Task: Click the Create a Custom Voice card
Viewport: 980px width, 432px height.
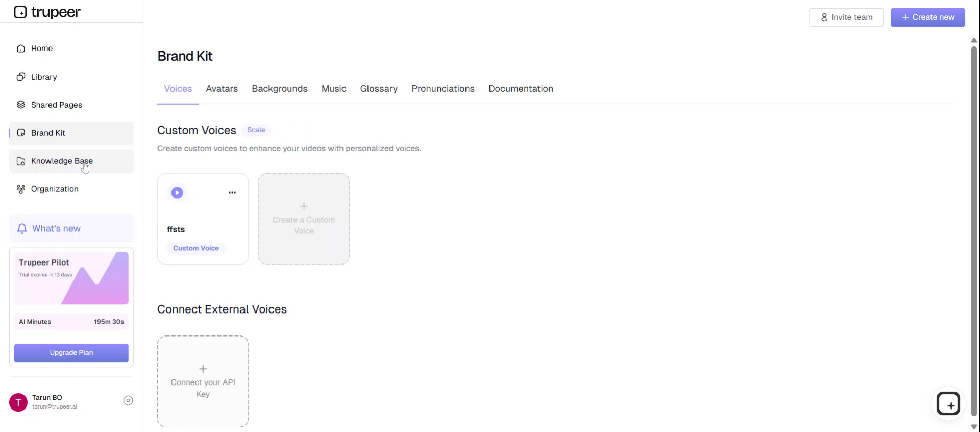Action: click(x=304, y=219)
